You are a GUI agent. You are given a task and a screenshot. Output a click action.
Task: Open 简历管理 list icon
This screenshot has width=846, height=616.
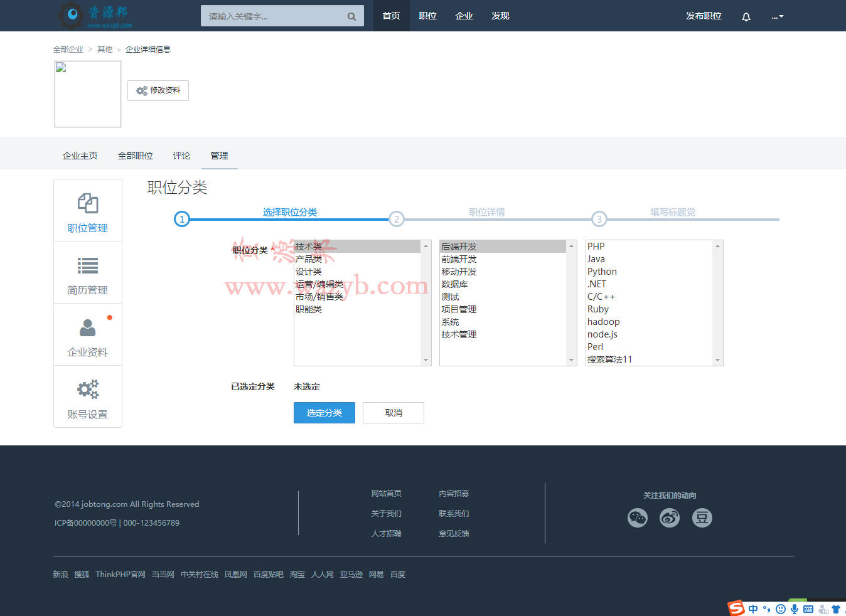click(x=88, y=265)
